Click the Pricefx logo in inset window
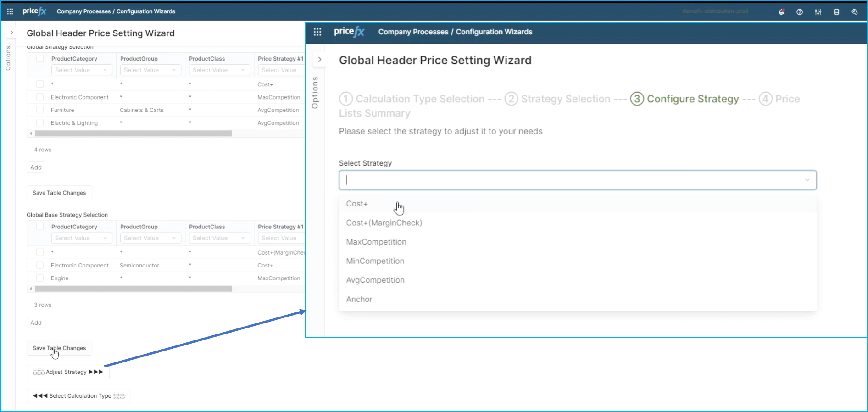 [349, 32]
